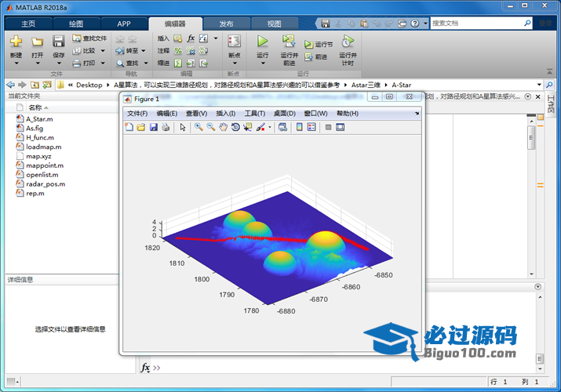Open the Insert 插入(I) menu in Figure 1
The height and width of the screenshot is (392, 561).
(225, 114)
